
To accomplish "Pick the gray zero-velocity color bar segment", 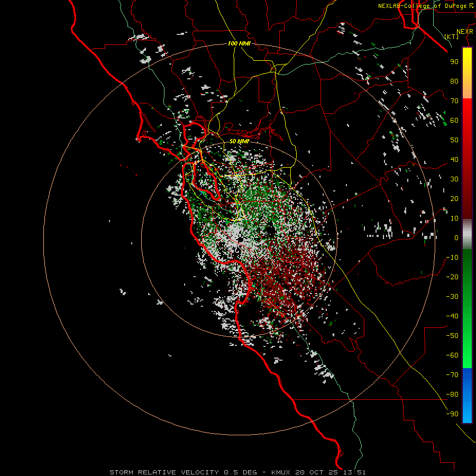I will [467, 234].
